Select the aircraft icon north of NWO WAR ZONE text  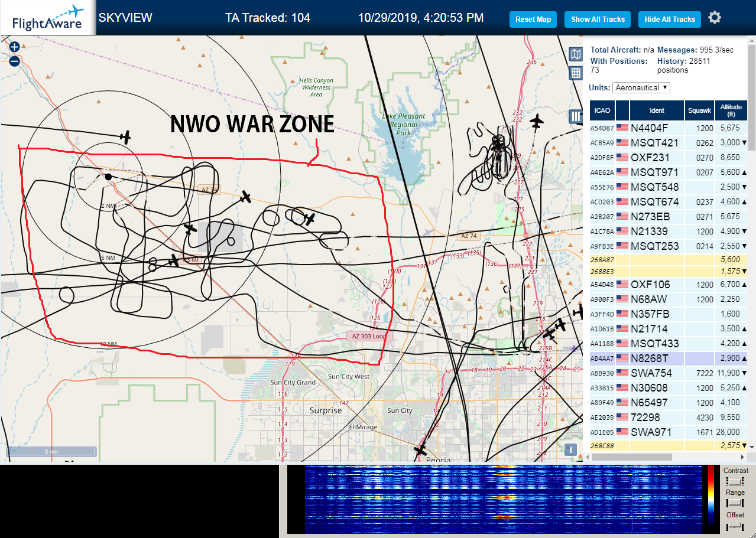pos(125,137)
